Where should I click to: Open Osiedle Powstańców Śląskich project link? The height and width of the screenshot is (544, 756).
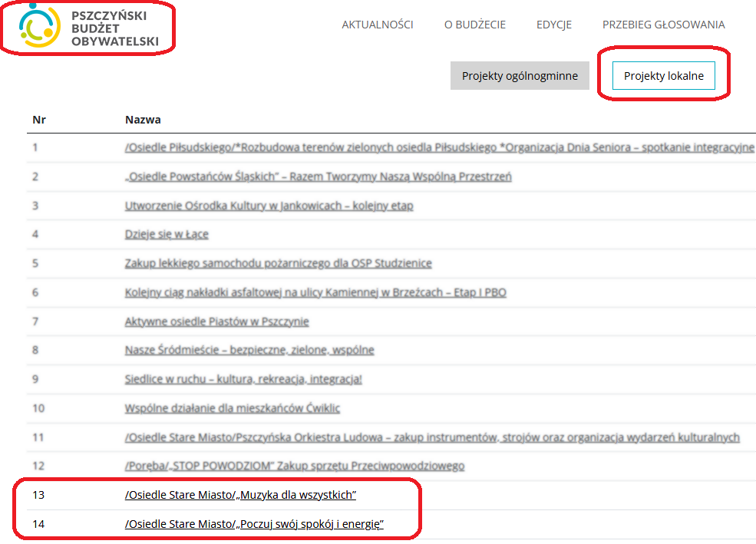(x=318, y=176)
